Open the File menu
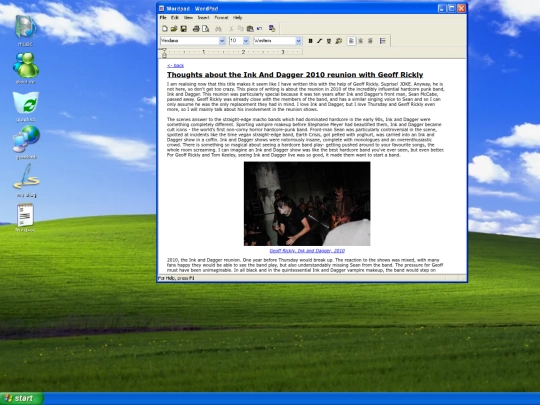 163,18
